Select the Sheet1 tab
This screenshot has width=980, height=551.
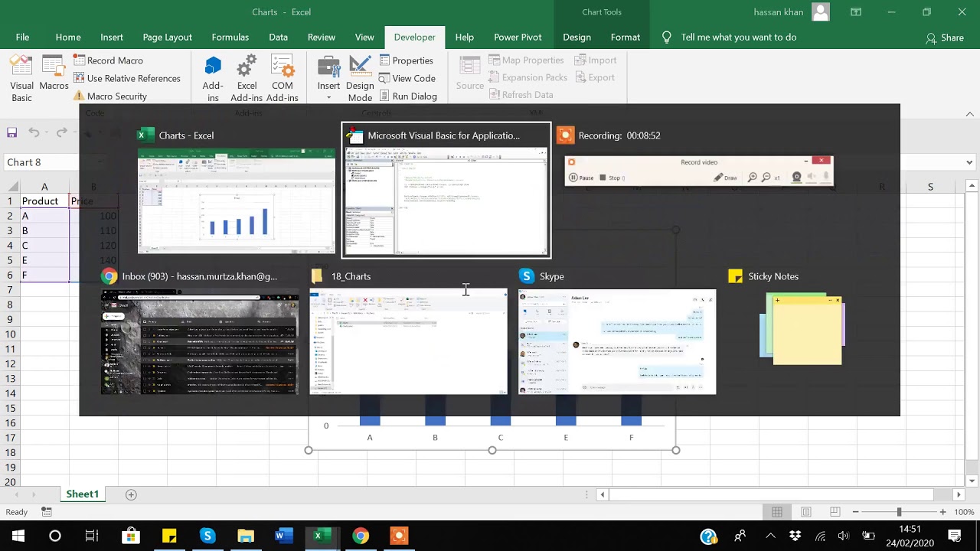(82, 494)
